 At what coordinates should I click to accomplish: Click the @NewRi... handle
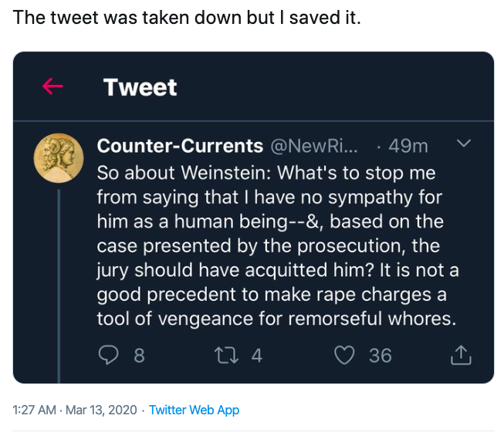[x=314, y=146]
